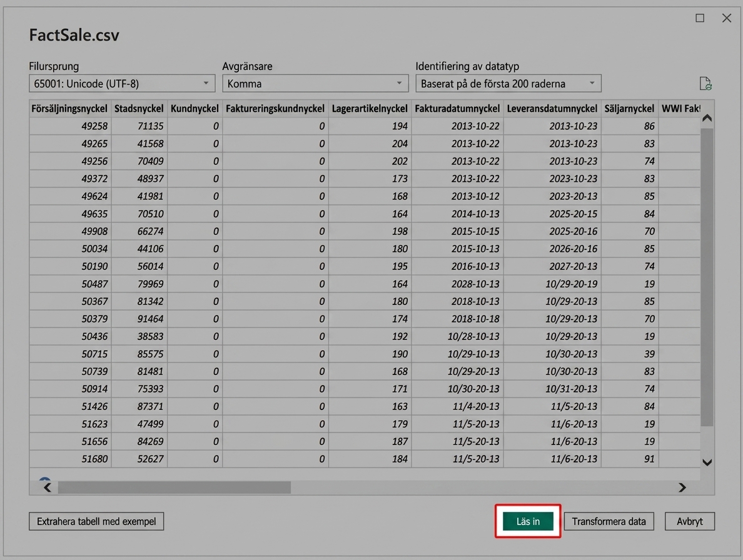
Task: Click cell value 66274
Action: [x=151, y=231]
